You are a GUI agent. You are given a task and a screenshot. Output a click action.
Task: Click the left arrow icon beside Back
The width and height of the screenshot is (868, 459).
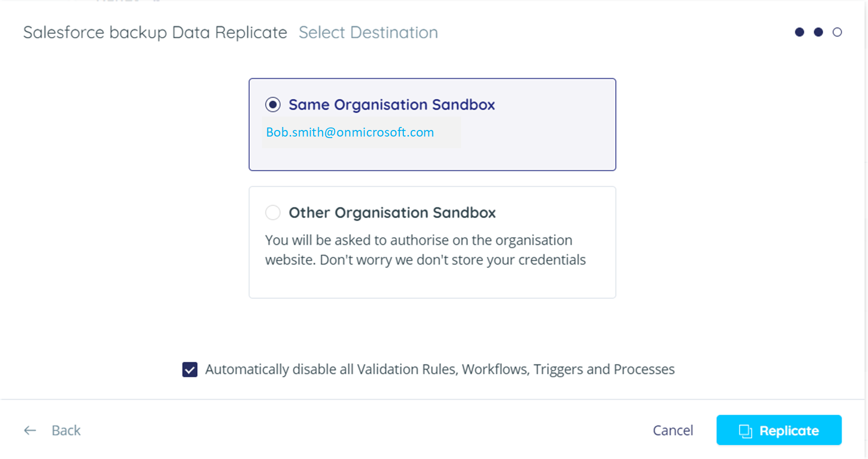point(30,430)
